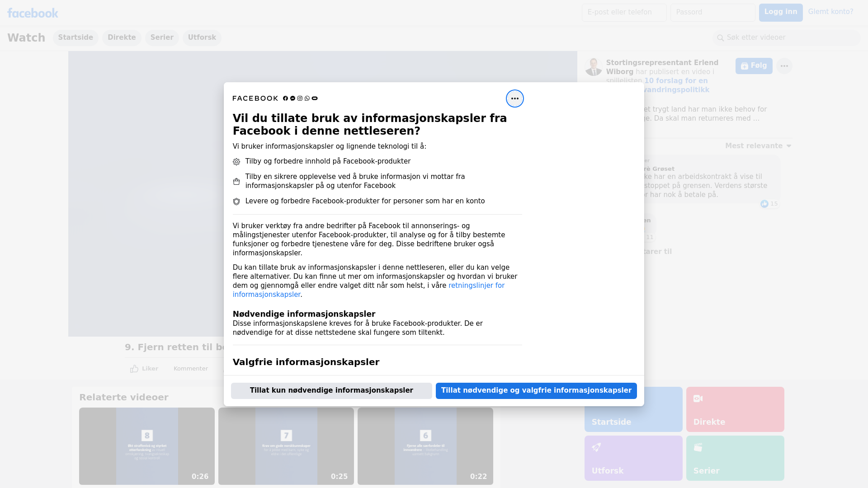This screenshot has width=868, height=488.
Task: Play related video number 7 (0:25)
Action: coord(286,446)
